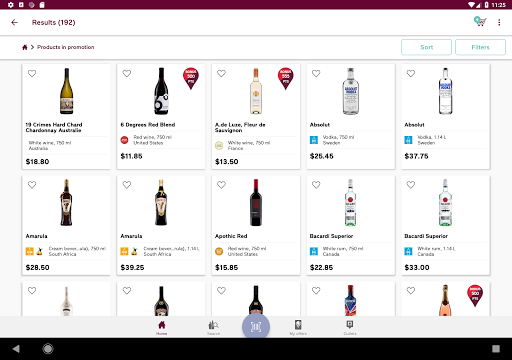This screenshot has height=360, width=512.
Task: Favorite 19 Crimes Hard Chard with the heart
Action: [32, 73]
